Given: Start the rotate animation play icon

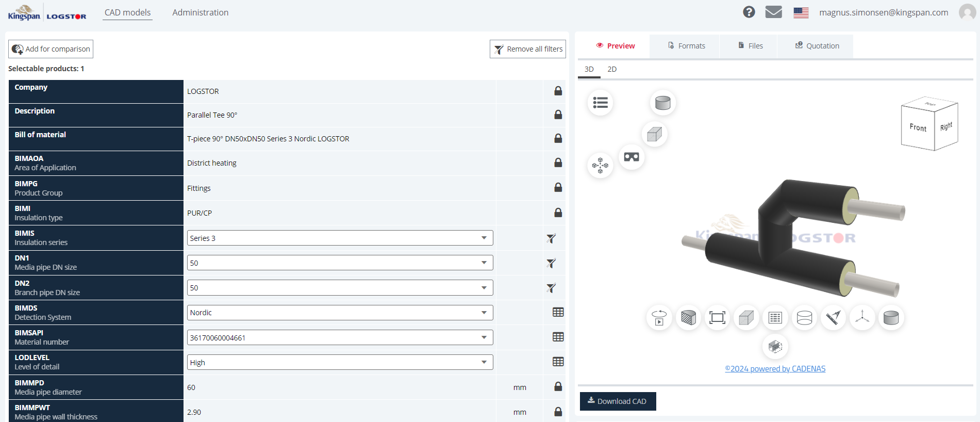Looking at the screenshot, I should [x=659, y=318].
